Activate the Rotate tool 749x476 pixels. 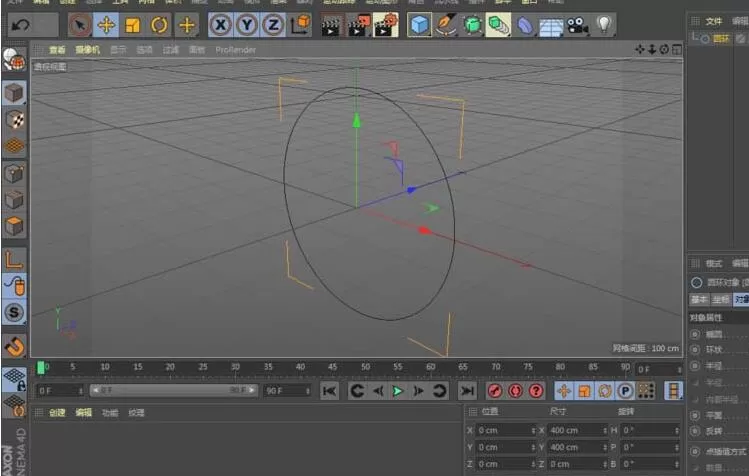coord(159,25)
